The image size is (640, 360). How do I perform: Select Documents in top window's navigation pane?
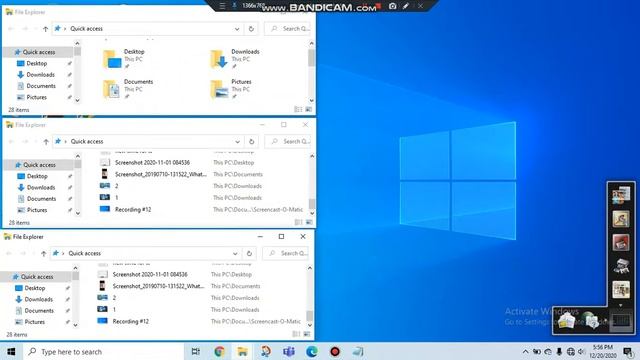tap(41, 86)
